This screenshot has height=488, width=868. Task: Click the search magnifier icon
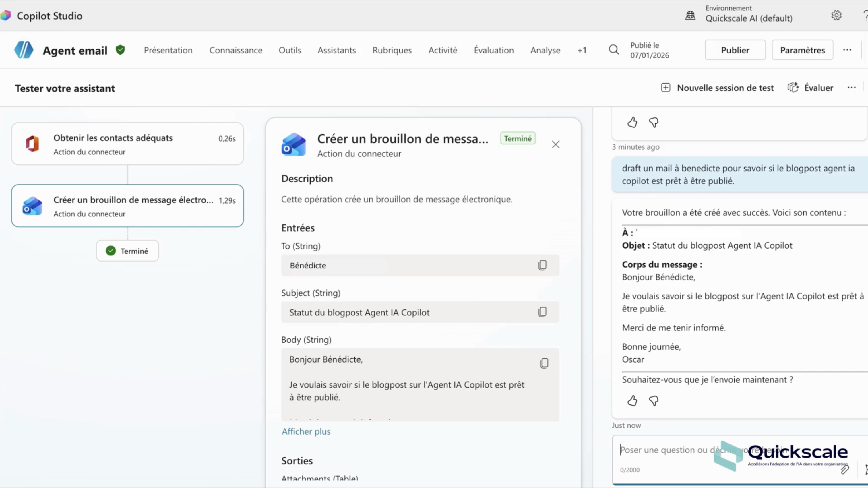614,50
